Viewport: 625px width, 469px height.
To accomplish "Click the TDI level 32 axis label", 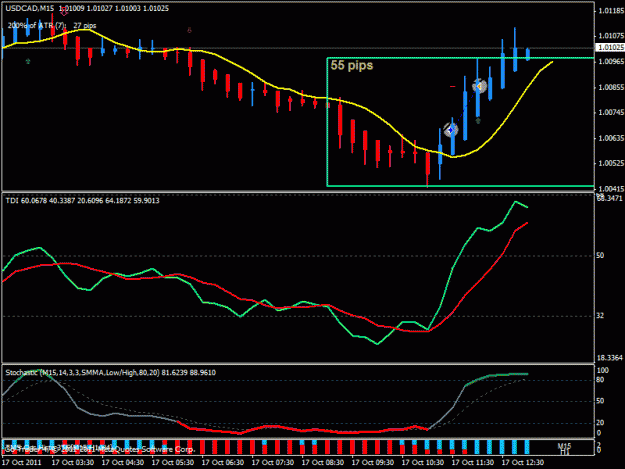I will (x=600, y=316).
